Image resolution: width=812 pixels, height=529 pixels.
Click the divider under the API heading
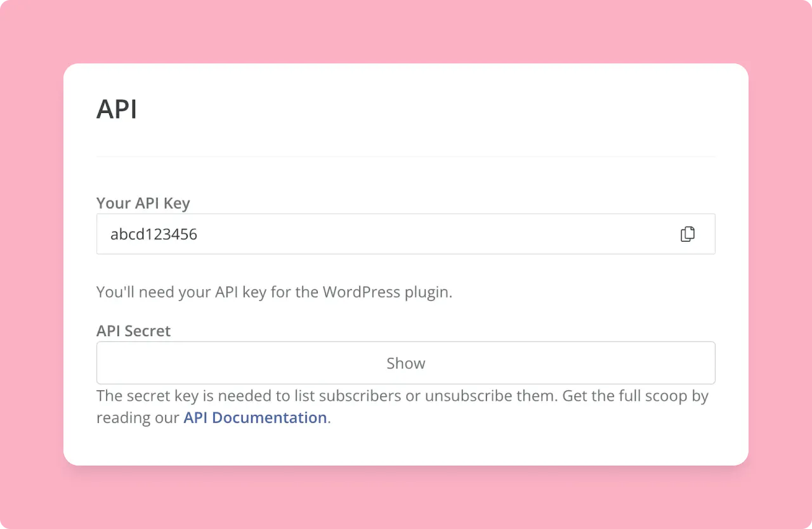point(405,155)
